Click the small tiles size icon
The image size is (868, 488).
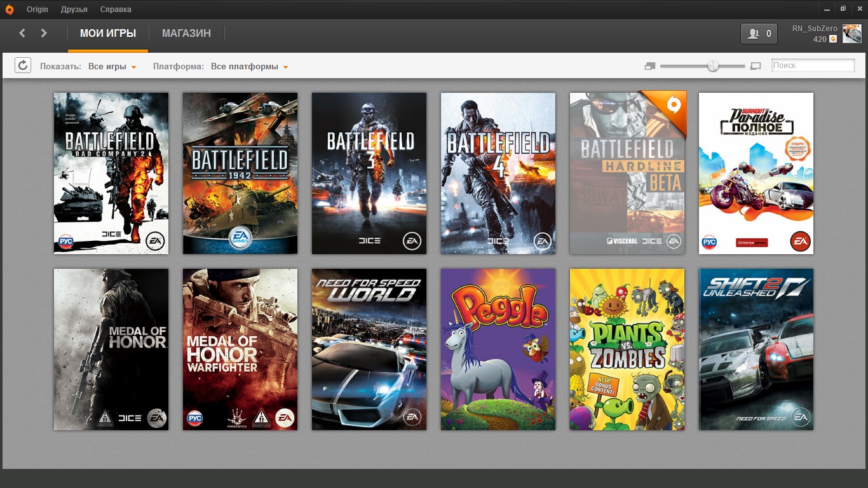pyautogui.click(x=649, y=65)
